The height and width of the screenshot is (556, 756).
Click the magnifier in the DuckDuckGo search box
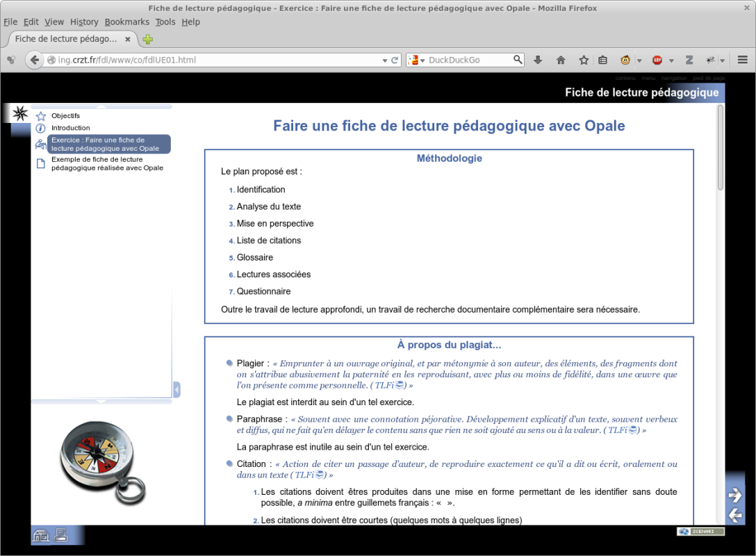518,60
